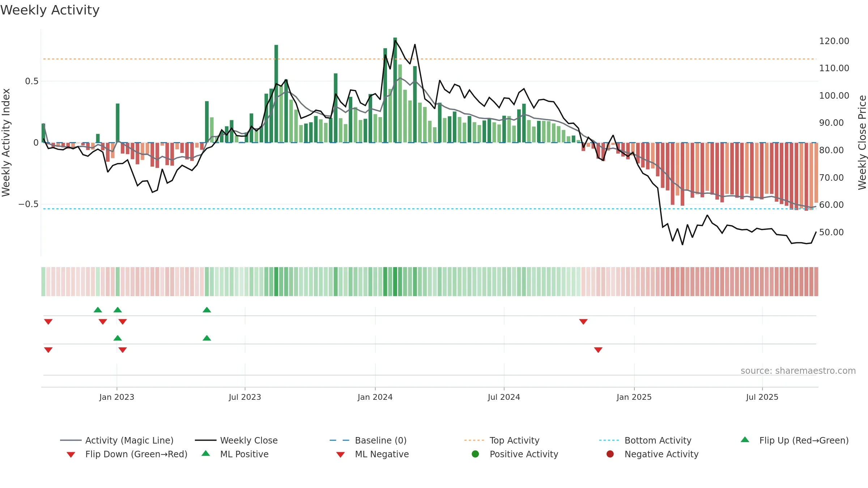Click the Jul 2024 axis label
The height and width of the screenshot is (488, 868).
pyautogui.click(x=504, y=397)
